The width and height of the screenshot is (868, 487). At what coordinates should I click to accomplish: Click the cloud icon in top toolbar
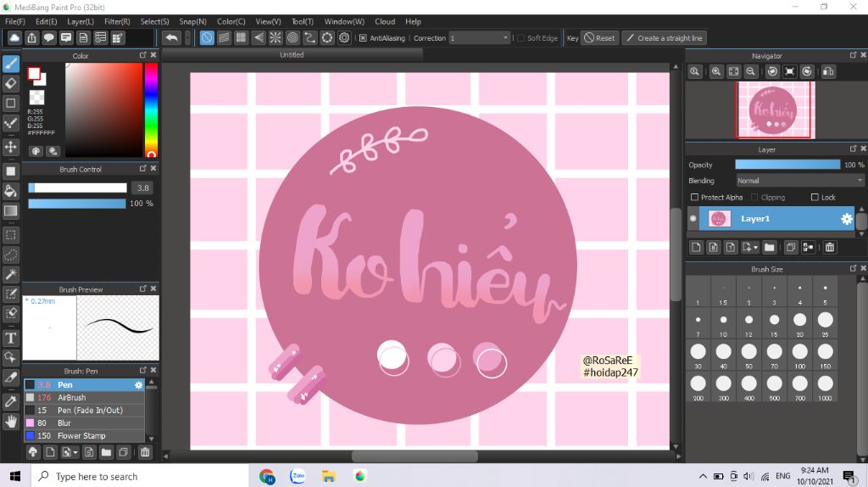(14, 37)
